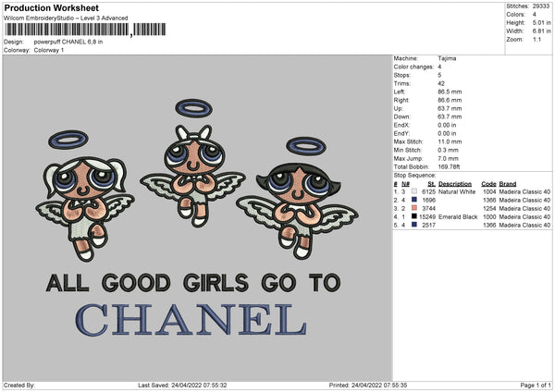Click the white pigtailed angel character
The width and height of the screenshot is (555, 392).
(84, 208)
